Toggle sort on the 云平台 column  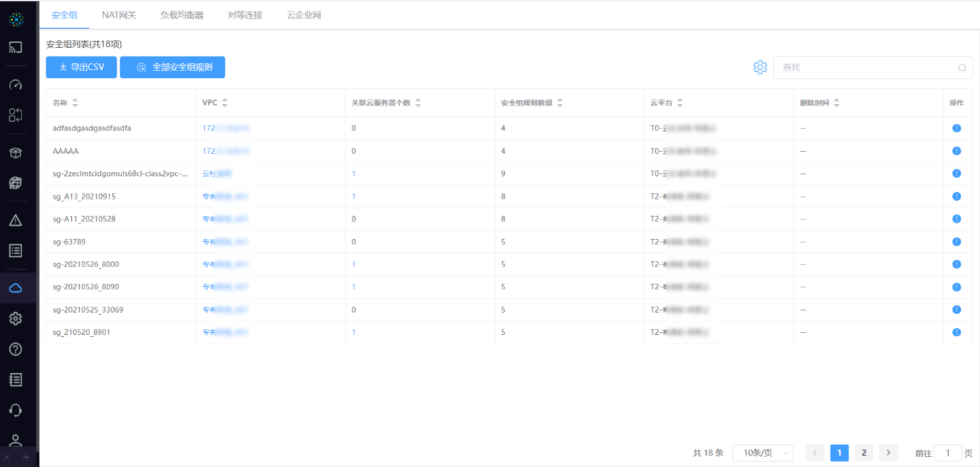click(x=679, y=102)
